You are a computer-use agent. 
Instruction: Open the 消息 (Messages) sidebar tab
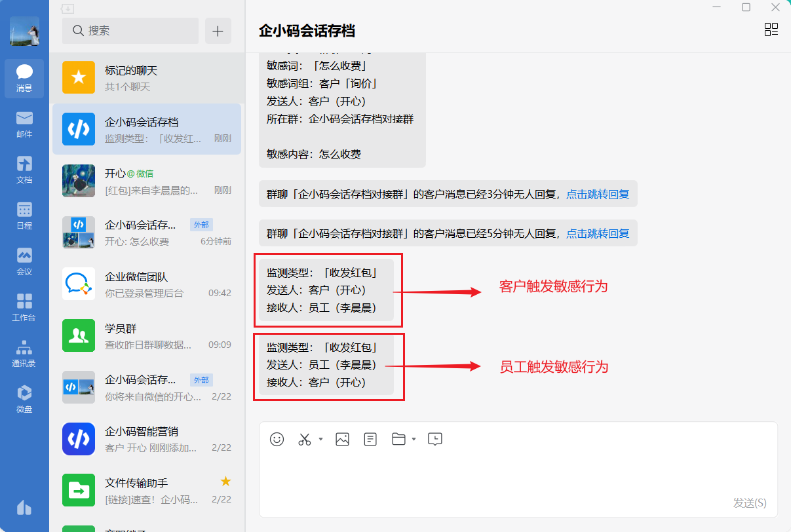(x=24, y=79)
